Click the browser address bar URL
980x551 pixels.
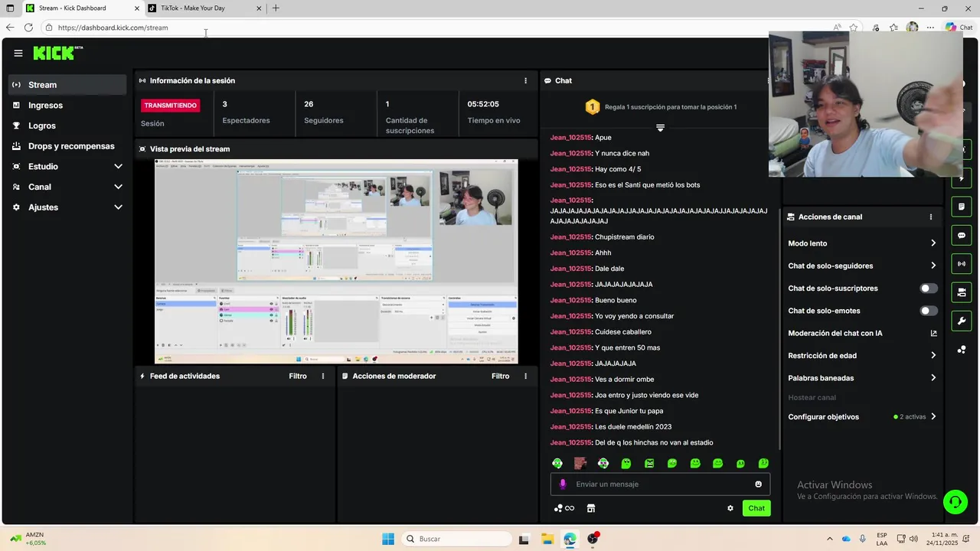pos(113,28)
